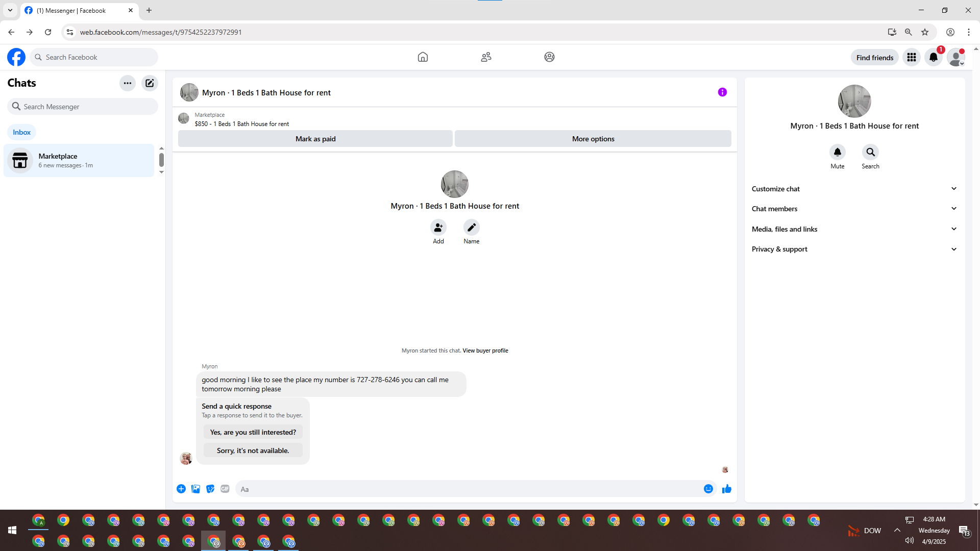Viewport: 980px width, 551px height.
Task: Go to the Home feed icon
Action: pyautogui.click(x=423, y=57)
